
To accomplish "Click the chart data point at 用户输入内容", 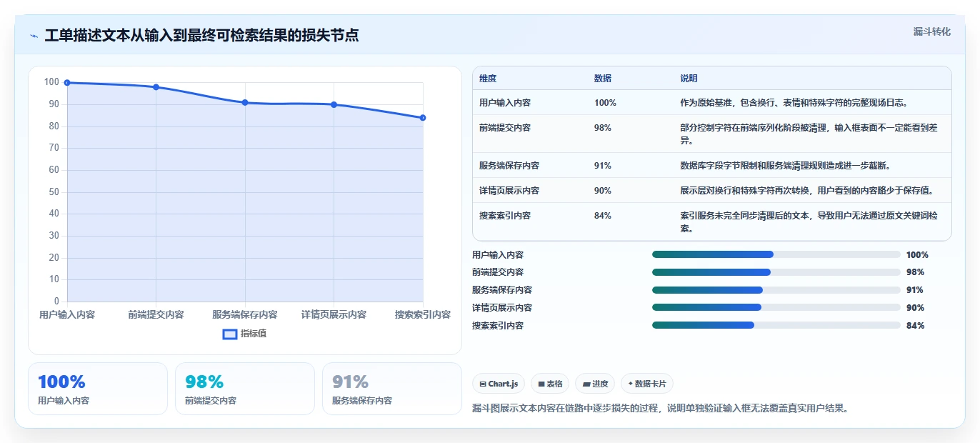I will pos(67,83).
